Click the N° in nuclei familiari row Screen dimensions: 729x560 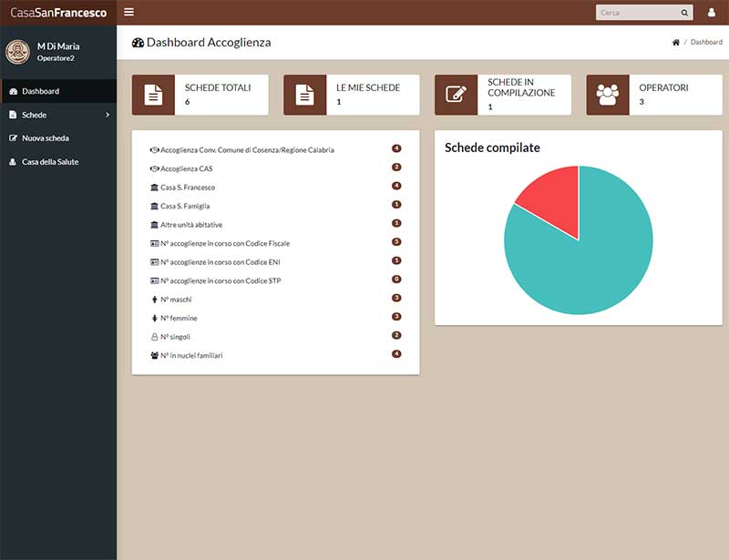[x=276, y=355]
